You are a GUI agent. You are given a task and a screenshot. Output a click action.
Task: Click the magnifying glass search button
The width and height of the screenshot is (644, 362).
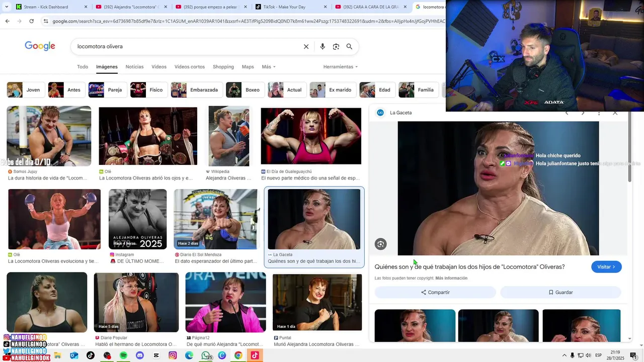(x=349, y=47)
